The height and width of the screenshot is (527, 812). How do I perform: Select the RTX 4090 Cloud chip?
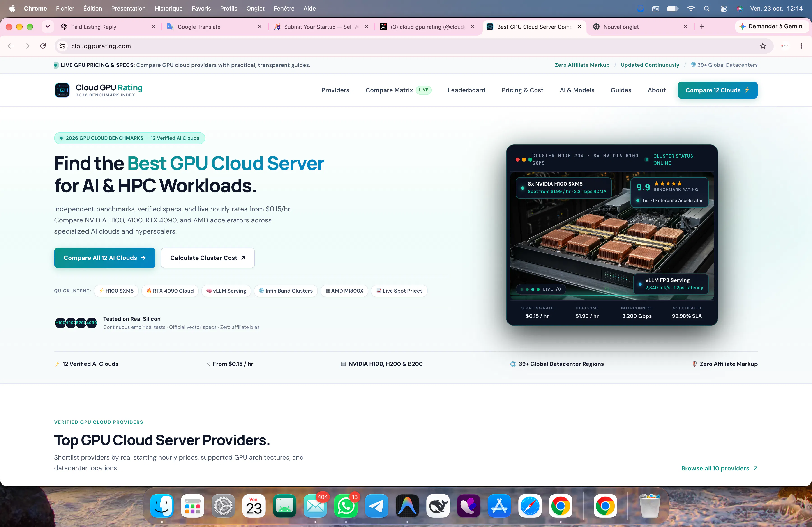click(x=170, y=291)
